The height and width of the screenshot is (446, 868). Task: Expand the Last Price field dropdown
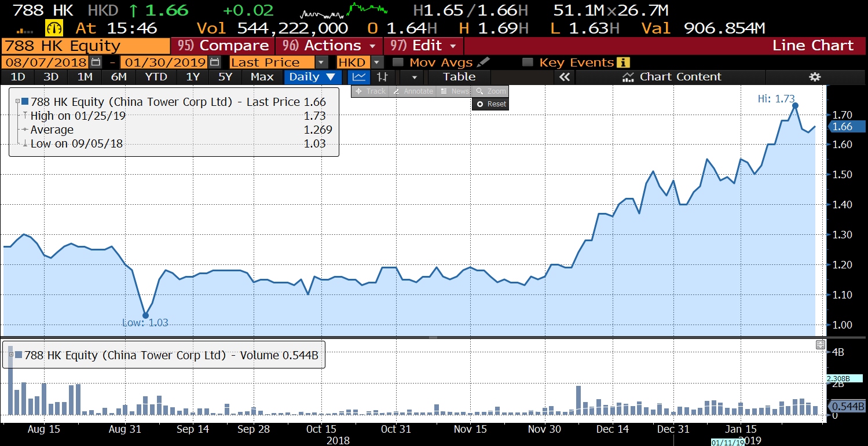322,62
